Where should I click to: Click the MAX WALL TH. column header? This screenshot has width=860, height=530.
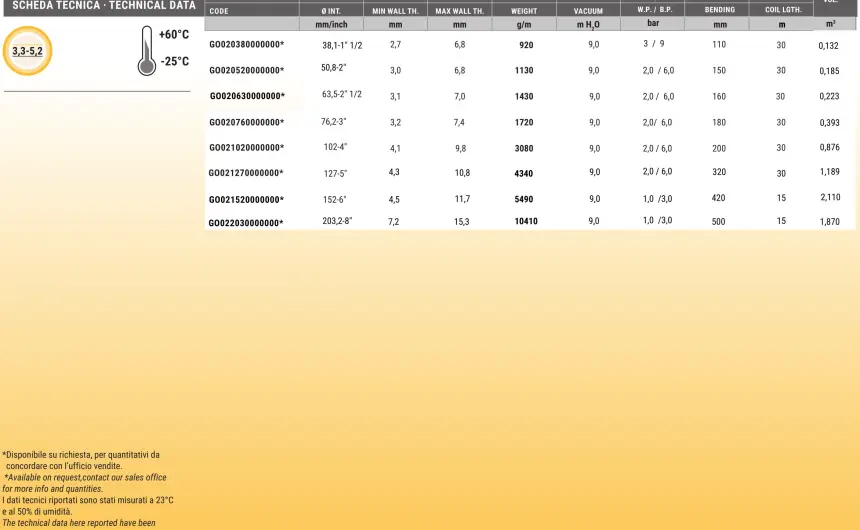[x=460, y=11]
